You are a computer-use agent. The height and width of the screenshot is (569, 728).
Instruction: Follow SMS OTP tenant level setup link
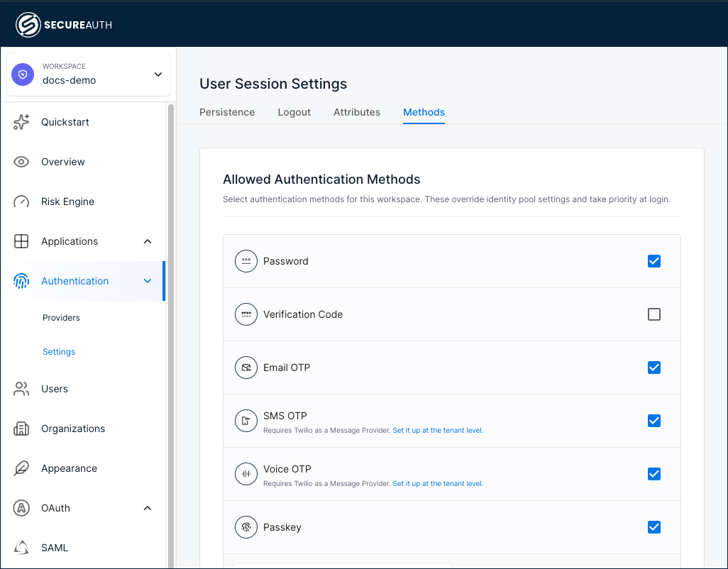point(438,430)
